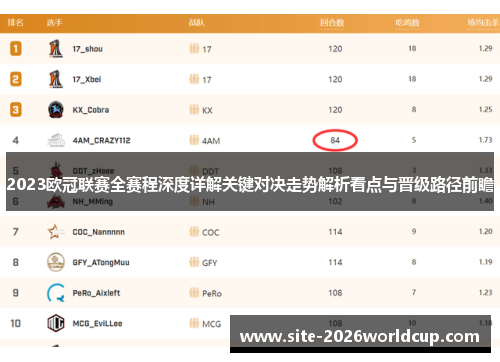This screenshot has height=362, width=500.
Task: Click wins value 18 for 17_shou
Action: (413, 48)
